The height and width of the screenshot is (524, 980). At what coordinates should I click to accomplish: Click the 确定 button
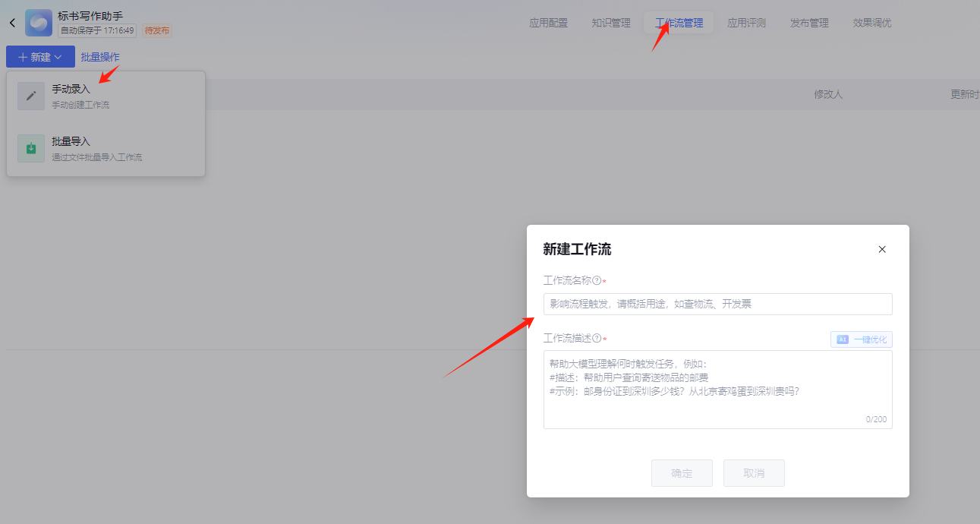click(x=682, y=473)
